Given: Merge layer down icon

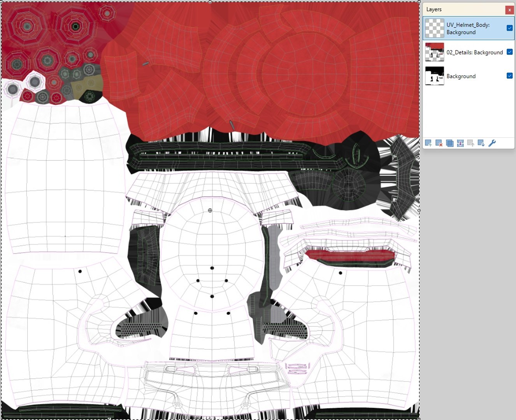Looking at the screenshot, I should 460,143.
